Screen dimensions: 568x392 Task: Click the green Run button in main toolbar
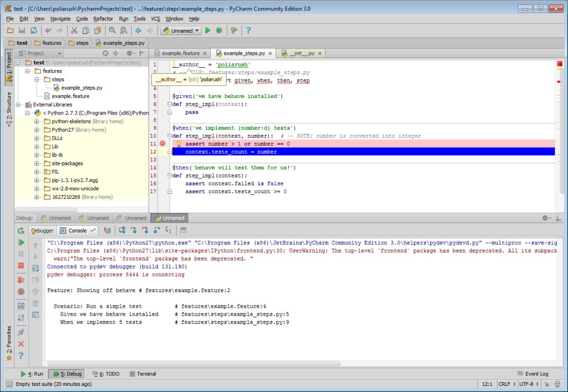(208, 30)
